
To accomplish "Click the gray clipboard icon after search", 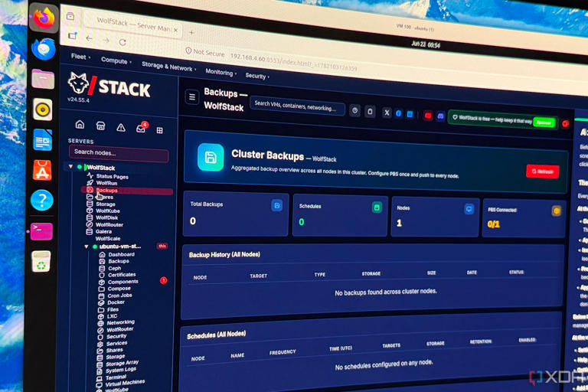I will point(370,112).
